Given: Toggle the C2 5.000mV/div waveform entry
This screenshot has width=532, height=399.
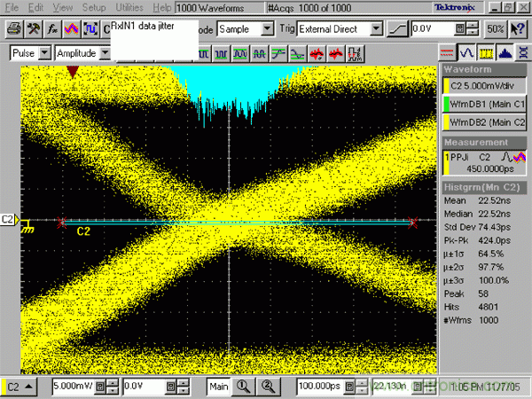Looking at the screenshot, I should [486, 86].
